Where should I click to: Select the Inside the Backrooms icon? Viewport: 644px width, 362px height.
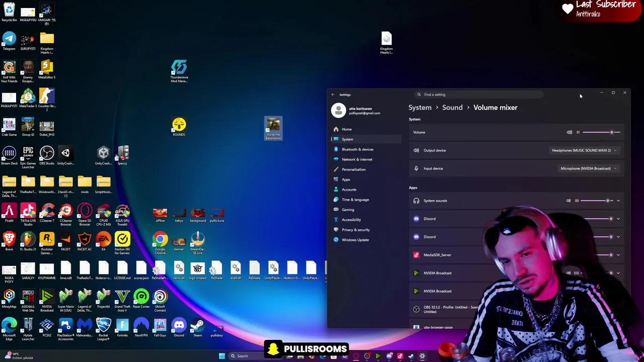(273, 129)
